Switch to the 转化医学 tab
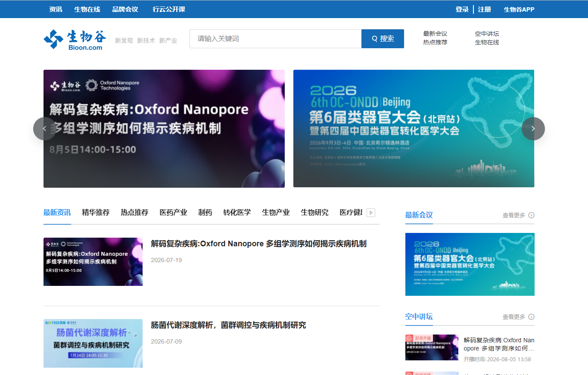The height and width of the screenshot is (375, 588). click(237, 213)
